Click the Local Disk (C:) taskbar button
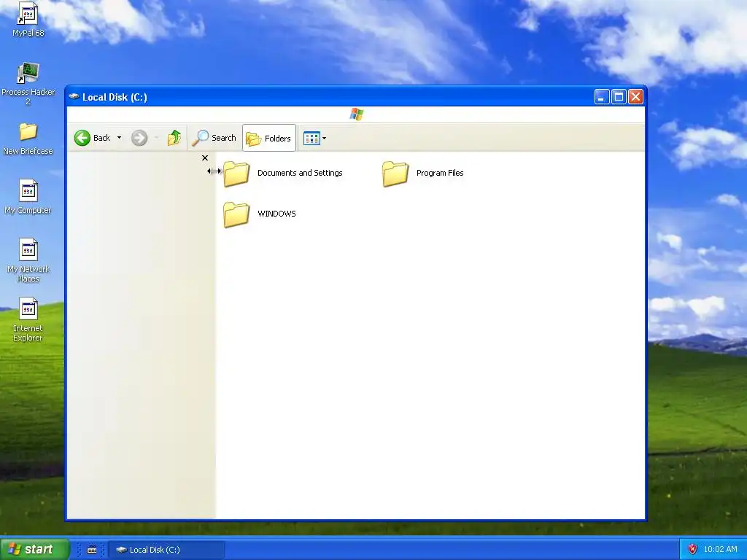This screenshot has width=747, height=560. pyautogui.click(x=167, y=550)
